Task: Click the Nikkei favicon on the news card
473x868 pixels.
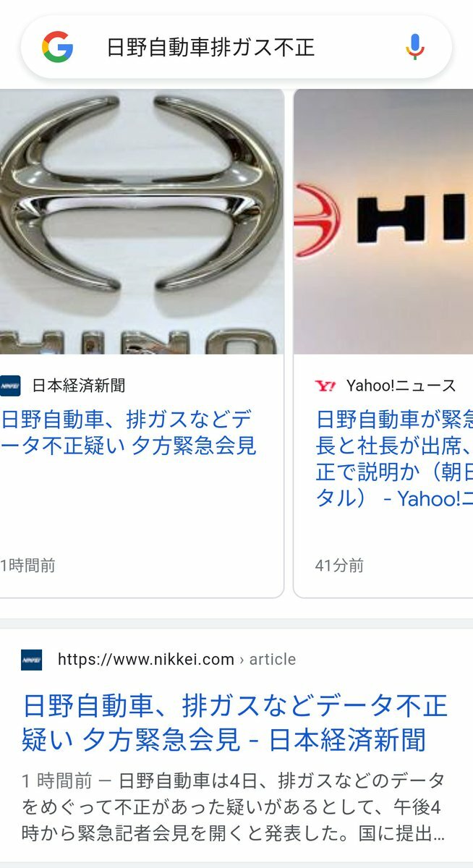Action: pos(10,386)
